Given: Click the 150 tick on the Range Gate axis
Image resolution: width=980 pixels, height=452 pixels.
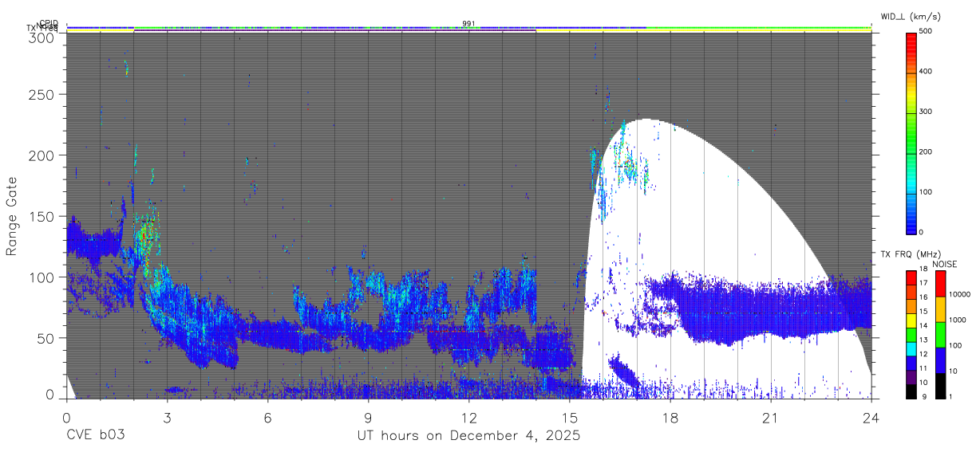Looking at the screenshot, I should point(42,216).
